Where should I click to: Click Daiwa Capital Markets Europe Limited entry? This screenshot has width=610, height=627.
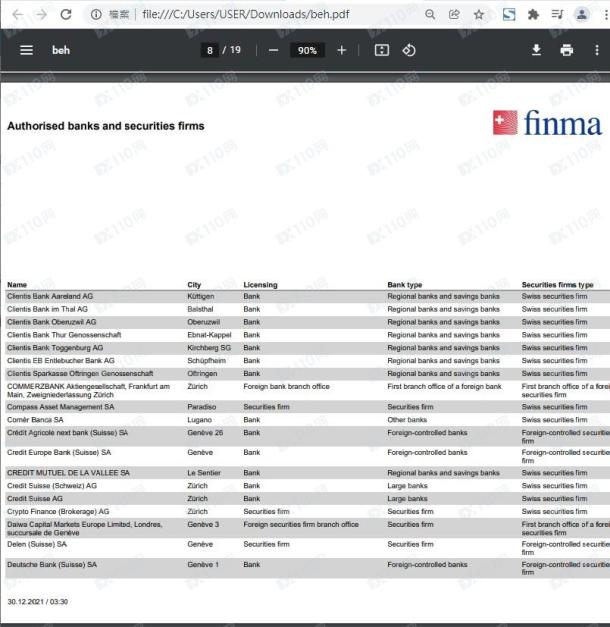(85, 529)
